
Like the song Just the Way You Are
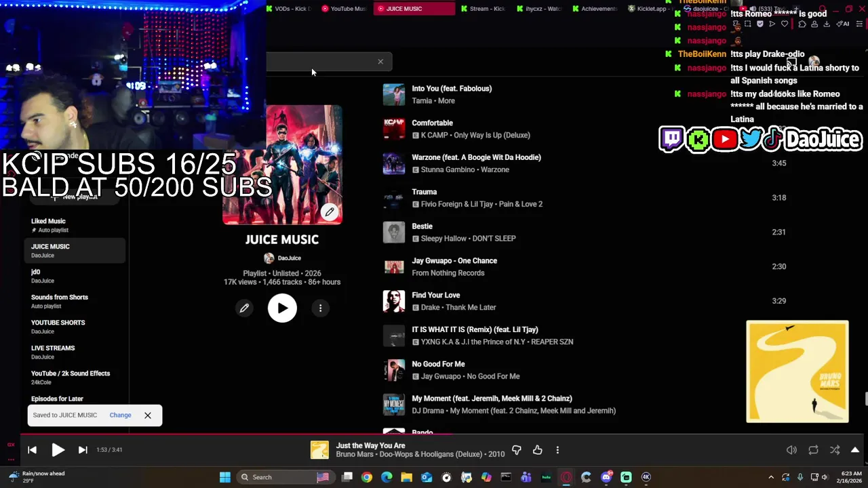(x=538, y=450)
